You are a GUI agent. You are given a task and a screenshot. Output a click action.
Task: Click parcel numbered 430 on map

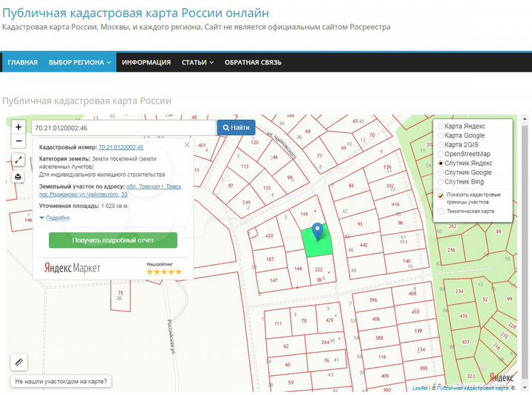pos(269,235)
